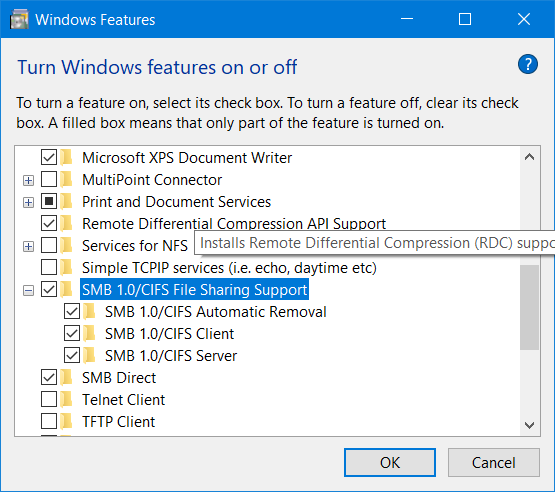Uncheck SMB 1.0/CIFS Automatic Removal

tap(72, 311)
